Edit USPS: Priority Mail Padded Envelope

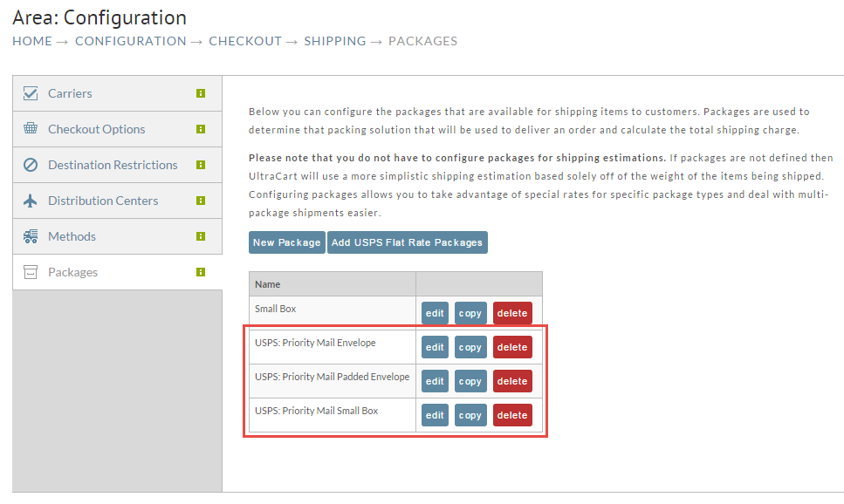click(x=435, y=381)
